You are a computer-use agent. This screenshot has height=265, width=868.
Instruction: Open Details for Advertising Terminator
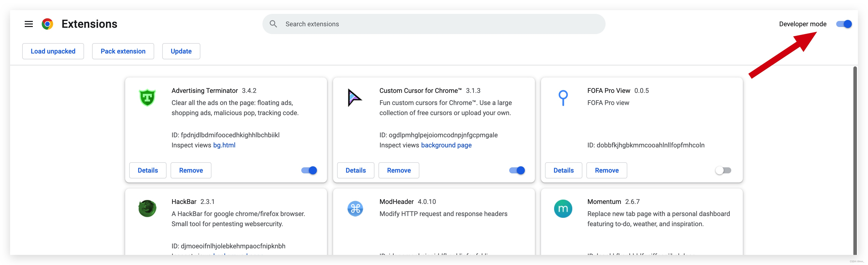click(x=148, y=170)
